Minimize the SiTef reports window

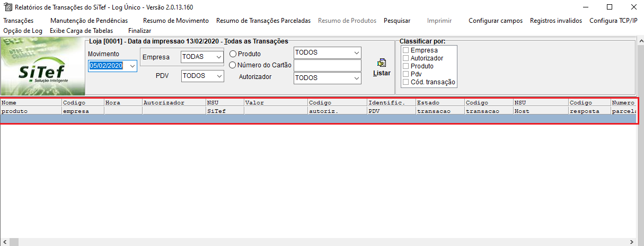click(x=586, y=7)
